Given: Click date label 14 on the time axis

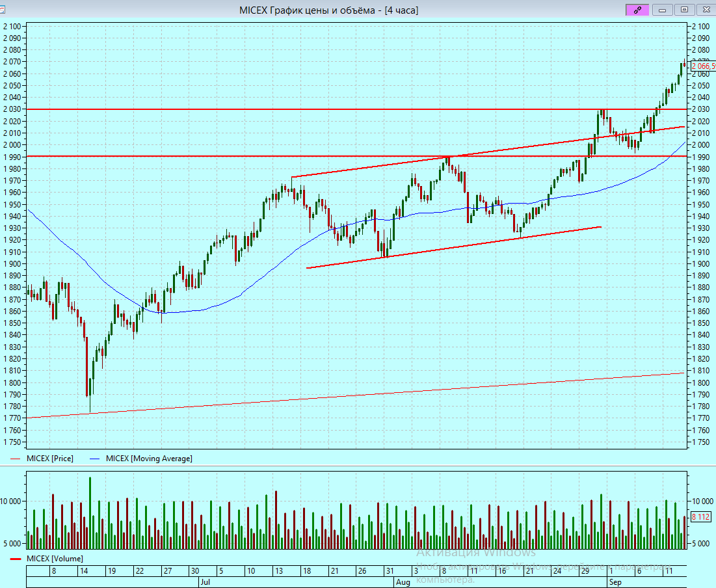Looking at the screenshot, I should (84, 570).
